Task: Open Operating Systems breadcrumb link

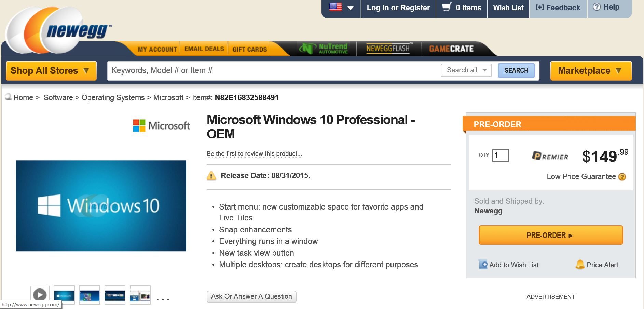Action: coord(113,98)
